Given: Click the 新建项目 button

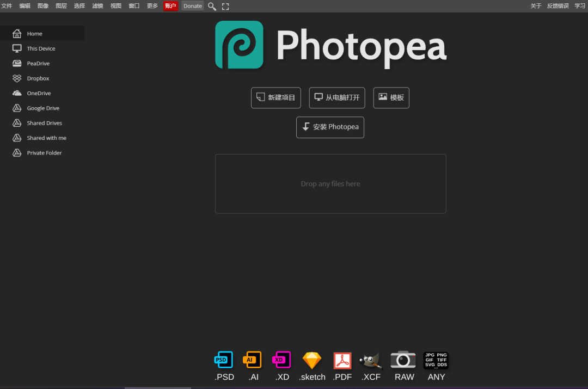Looking at the screenshot, I should click(275, 98).
